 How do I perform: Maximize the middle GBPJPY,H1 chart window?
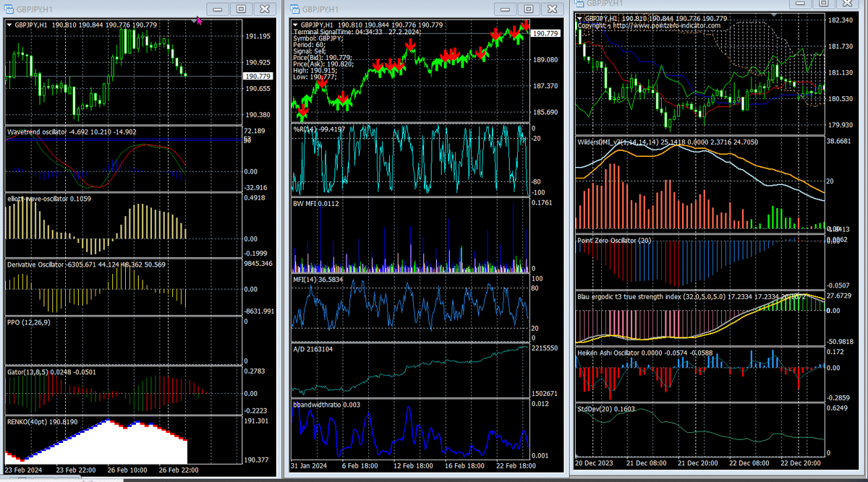529,9
